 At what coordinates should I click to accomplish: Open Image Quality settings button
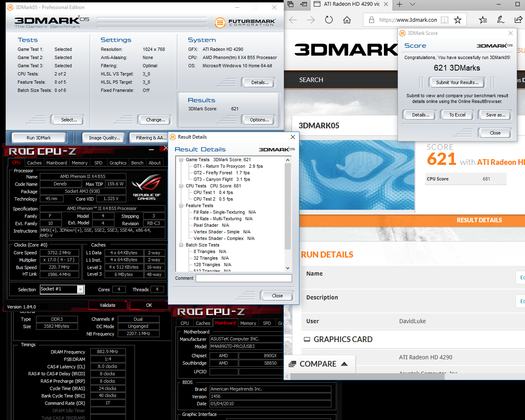105,138
